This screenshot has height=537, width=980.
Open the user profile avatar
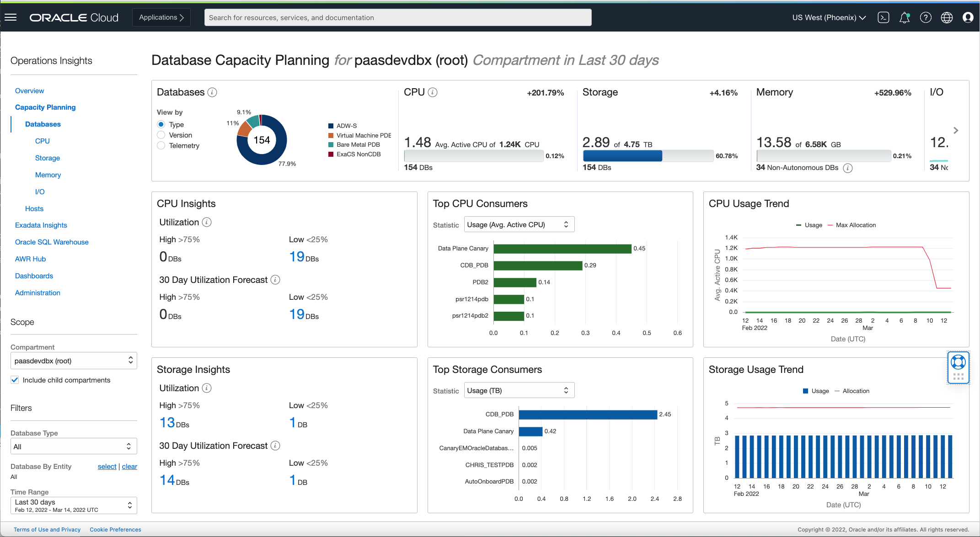point(968,17)
